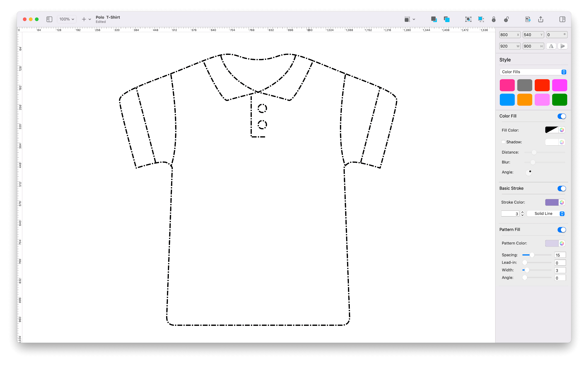
Task: Click the shadow Distance slider
Action: coord(545,152)
